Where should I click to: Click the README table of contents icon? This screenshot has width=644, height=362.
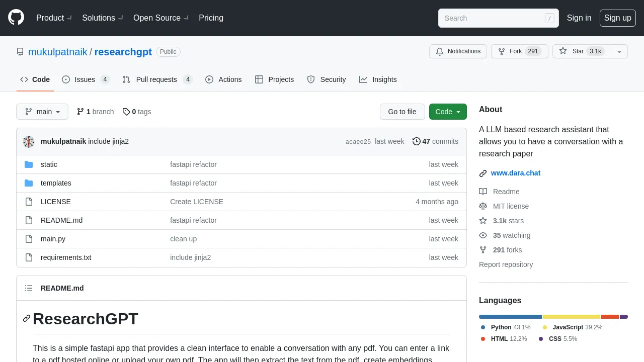[29, 288]
